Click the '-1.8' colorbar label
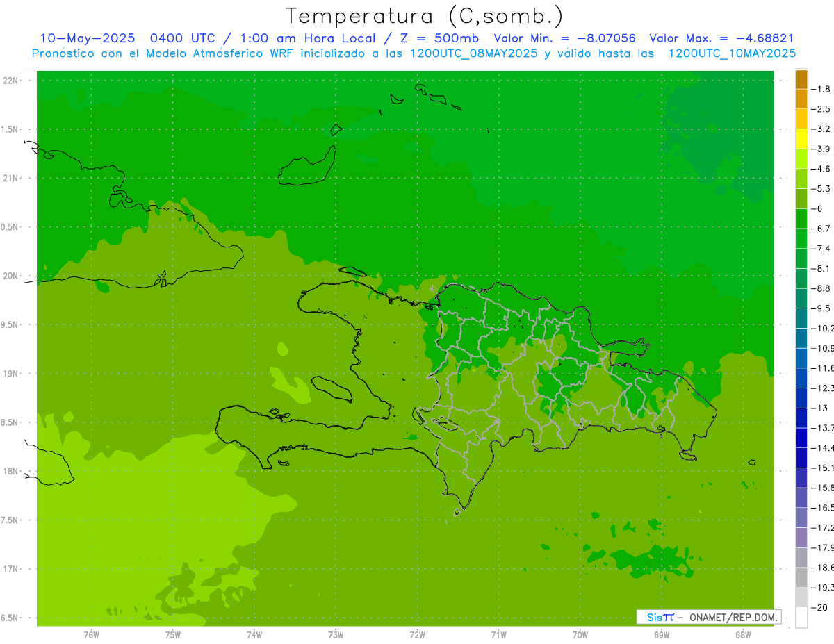The image size is (834, 644). pos(821,89)
